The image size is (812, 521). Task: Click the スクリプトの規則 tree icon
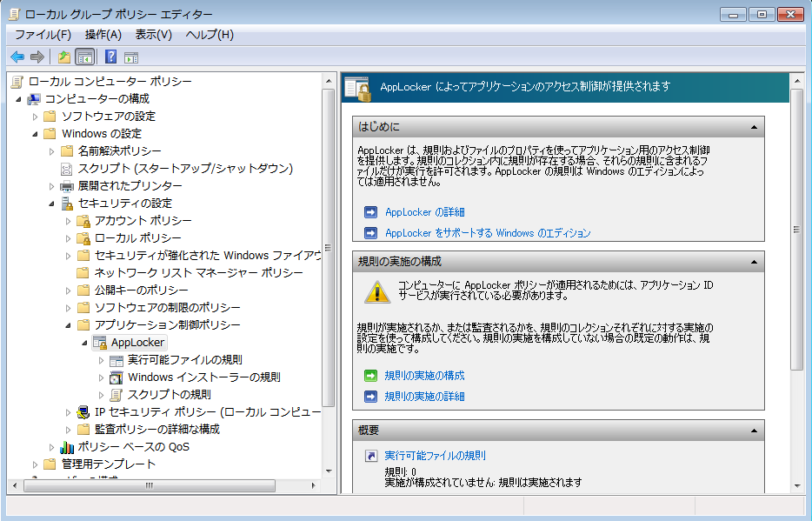point(116,395)
